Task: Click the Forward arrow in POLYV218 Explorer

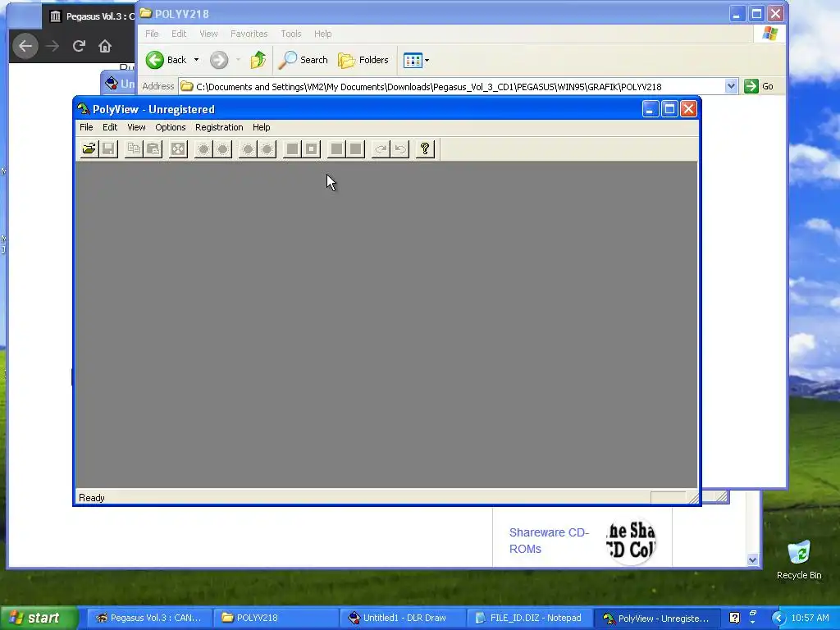Action: point(218,60)
